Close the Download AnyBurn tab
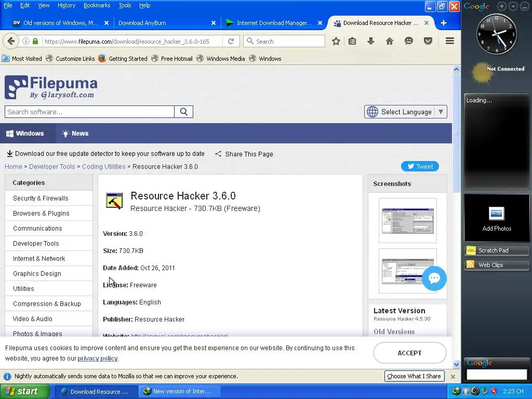The width and height of the screenshot is (532, 399). click(214, 23)
